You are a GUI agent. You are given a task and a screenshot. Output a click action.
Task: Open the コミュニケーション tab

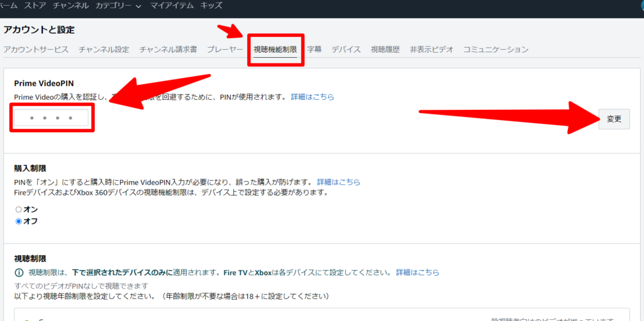(x=496, y=50)
